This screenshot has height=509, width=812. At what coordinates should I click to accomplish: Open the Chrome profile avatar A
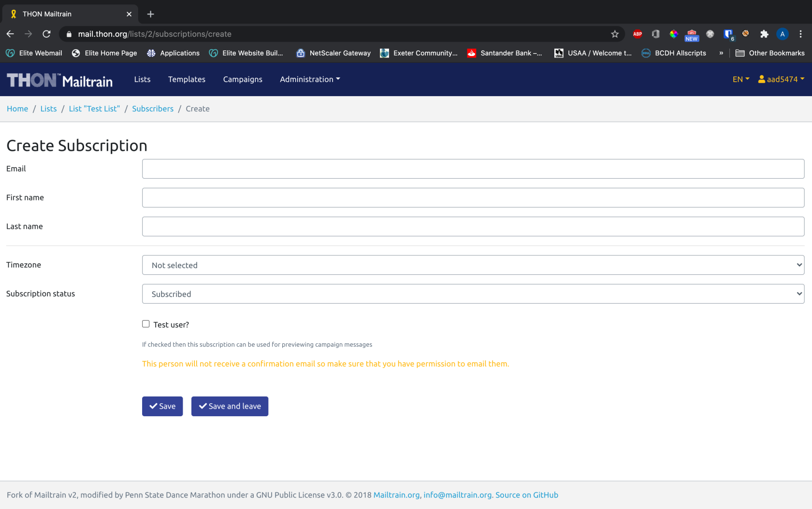click(783, 34)
